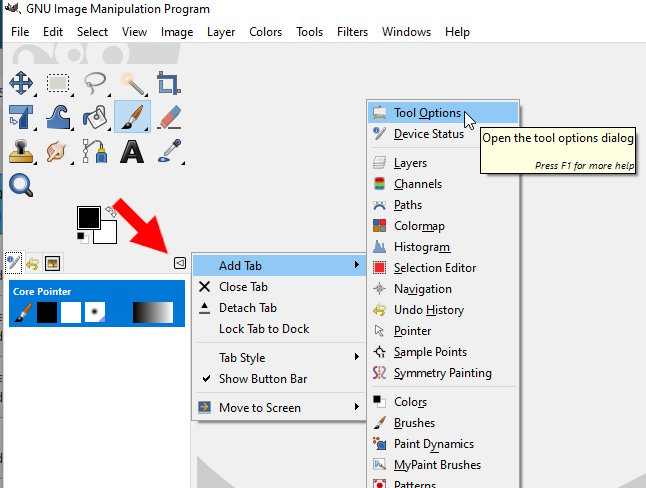The image size is (646, 488).
Task: Add the Selection Editor dialog
Action: tap(443, 268)
